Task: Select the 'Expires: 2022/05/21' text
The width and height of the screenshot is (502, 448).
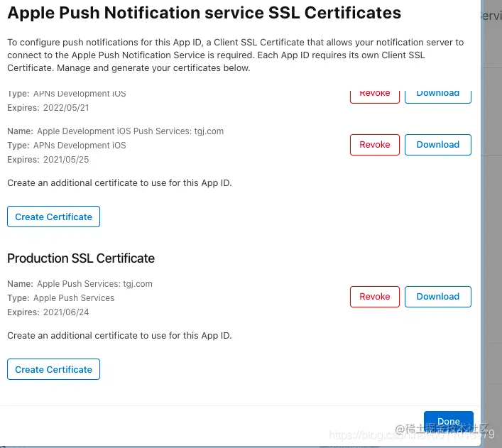Action: [x=48, y=108]
